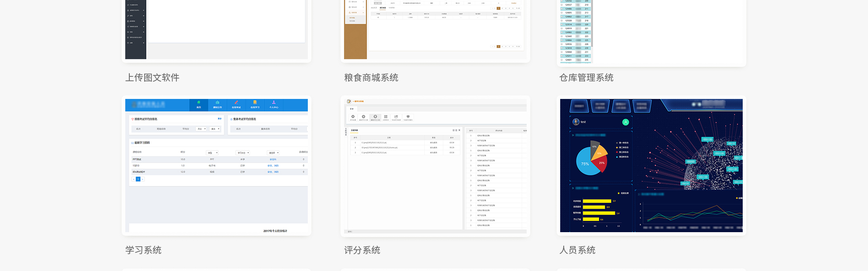The height and width of the screenshot is (271, 868).
Task: Click the 更多 link in 班组考试平均分排名
Action: [220, 119]
